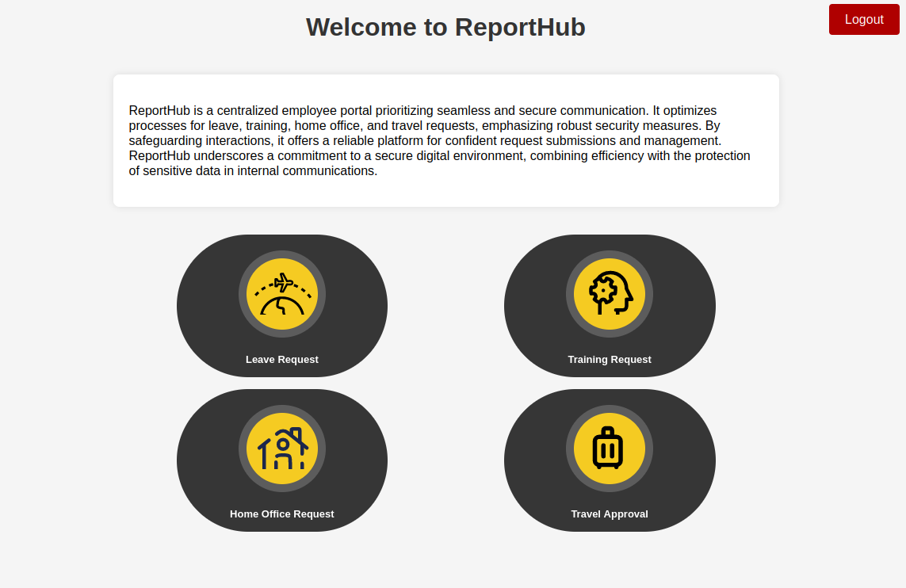Image resolution: width=906 pixels, height=588 pixels.
Task: Click the Welcome to ReportHub heading
Action: pos(445,27)
